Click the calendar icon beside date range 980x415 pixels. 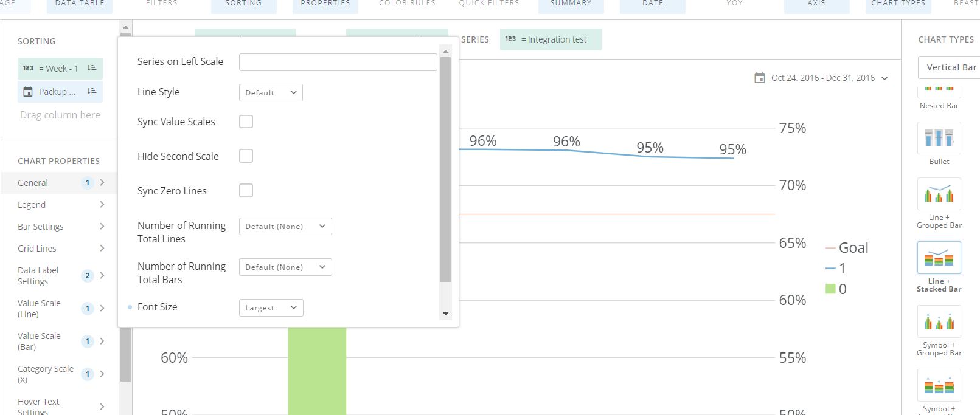coord(759,78)
